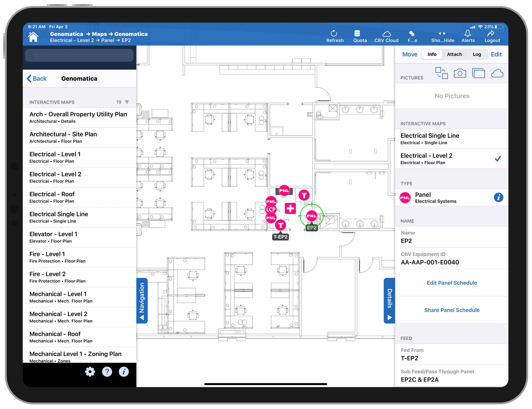Image resolution: width=532 pixels, height=409 pixels.
Task: Go Back from Genomatica list
Action: coord(37,79)
